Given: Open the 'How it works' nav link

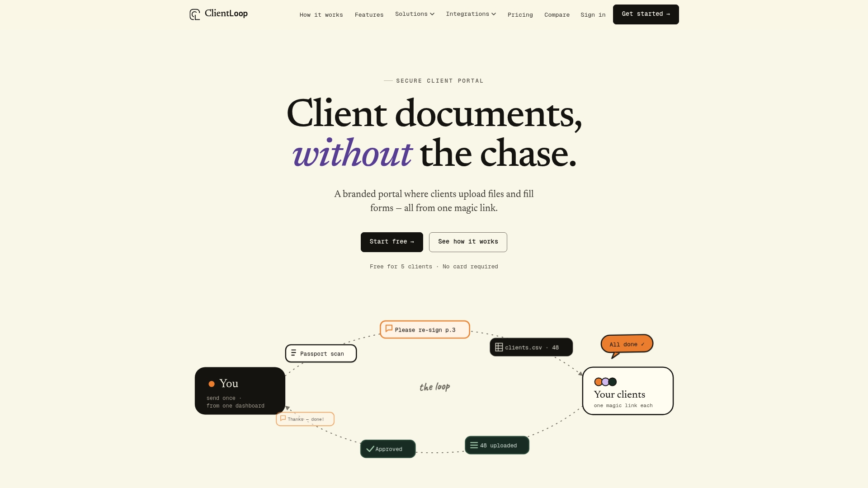Looking at the screenshot, I should coord(321,15).
